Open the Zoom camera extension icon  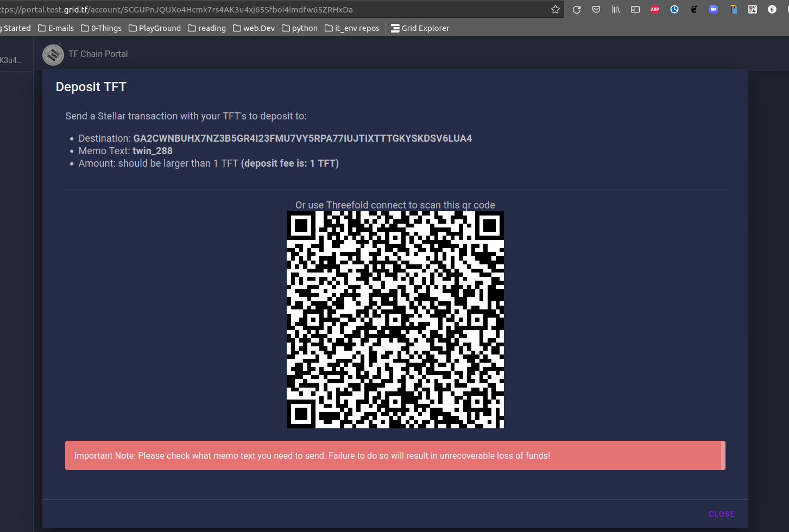pyautogui.click(x=713, y=9)
